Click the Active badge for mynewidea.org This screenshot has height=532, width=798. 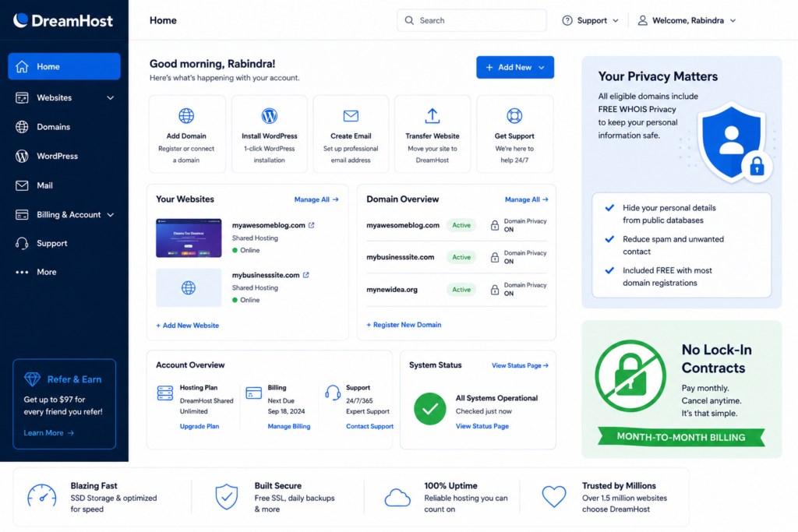click(x=461, y=290)
